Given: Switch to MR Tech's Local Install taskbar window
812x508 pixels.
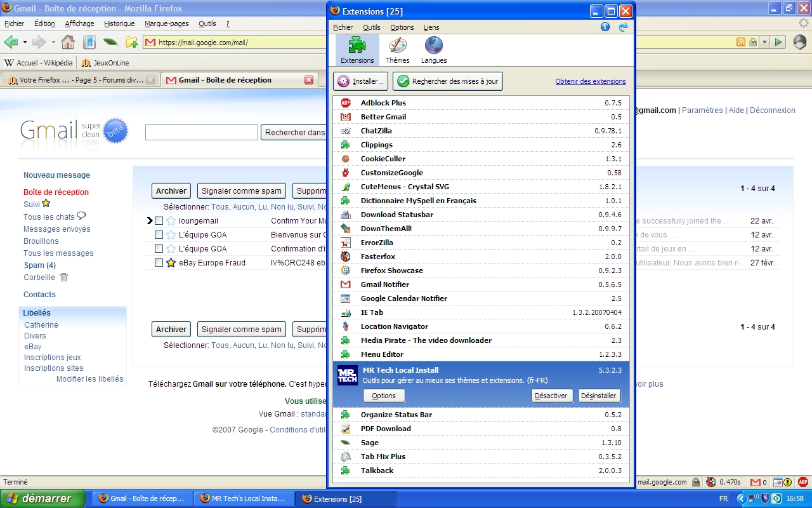Looking at the screenshot, I should tap(244, 498).
